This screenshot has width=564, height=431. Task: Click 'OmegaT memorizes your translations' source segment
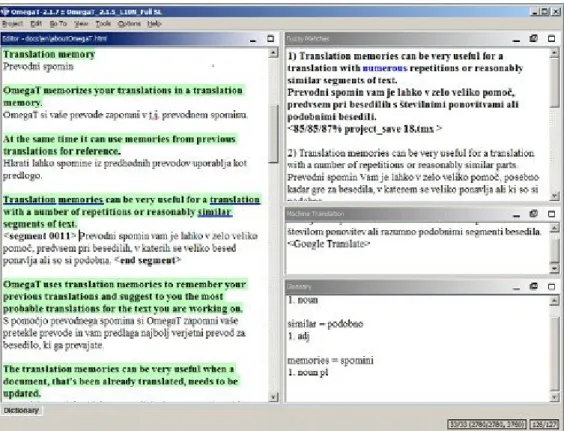[x=123, y=96]
